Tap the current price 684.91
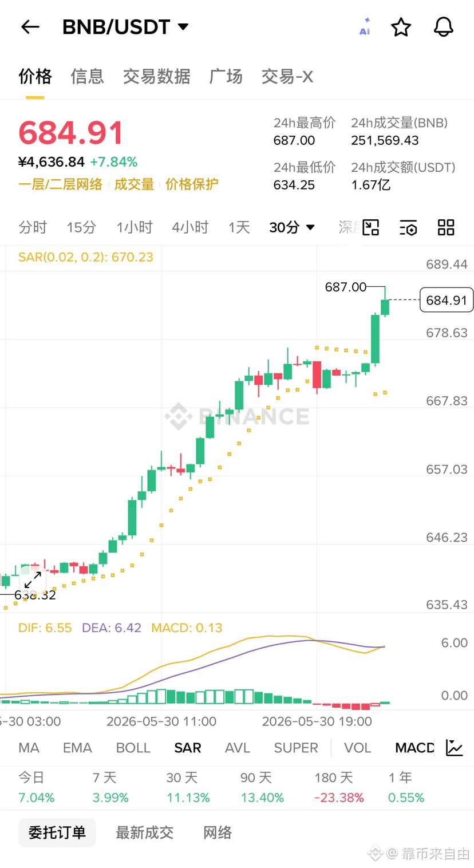Screen dimensions: 474x868 71,133
